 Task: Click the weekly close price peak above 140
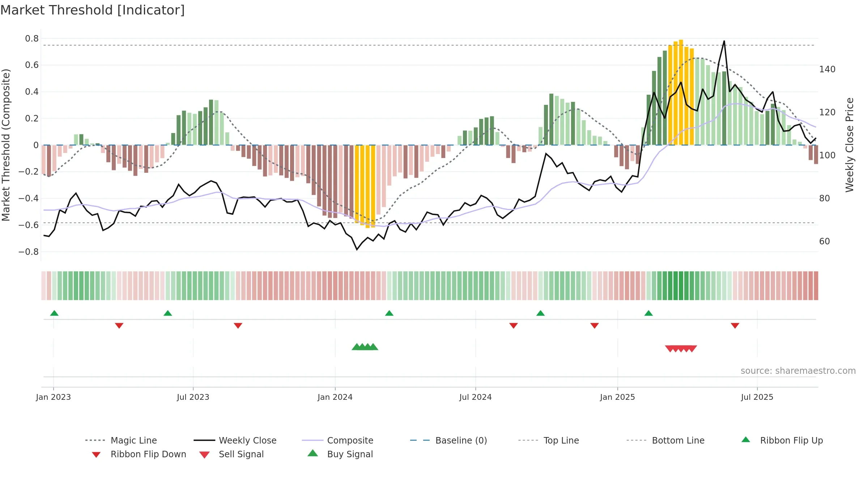[724, 41]
